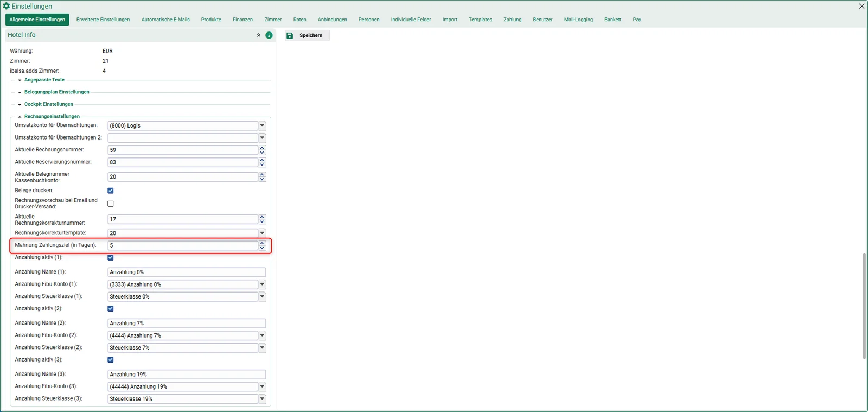Toggle the Belege drucken checkbox
This screenshot has height=412, width=868.
coord(111,191)
